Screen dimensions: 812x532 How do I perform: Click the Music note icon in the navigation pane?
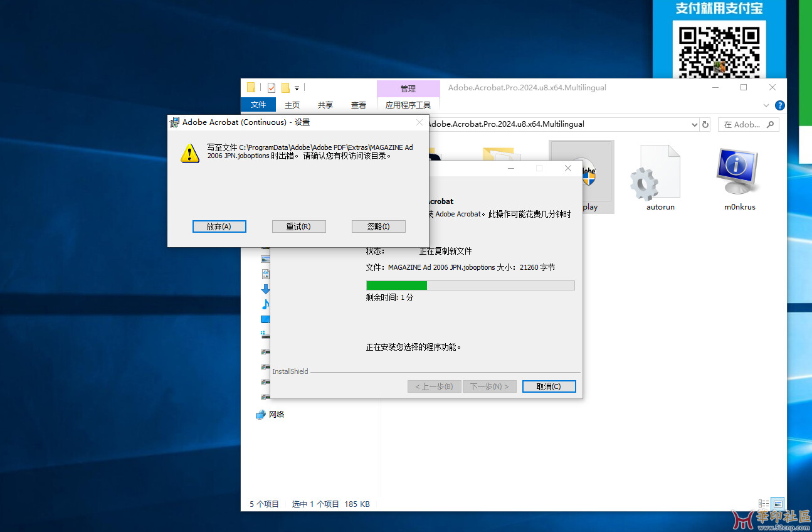click(265, 304)
